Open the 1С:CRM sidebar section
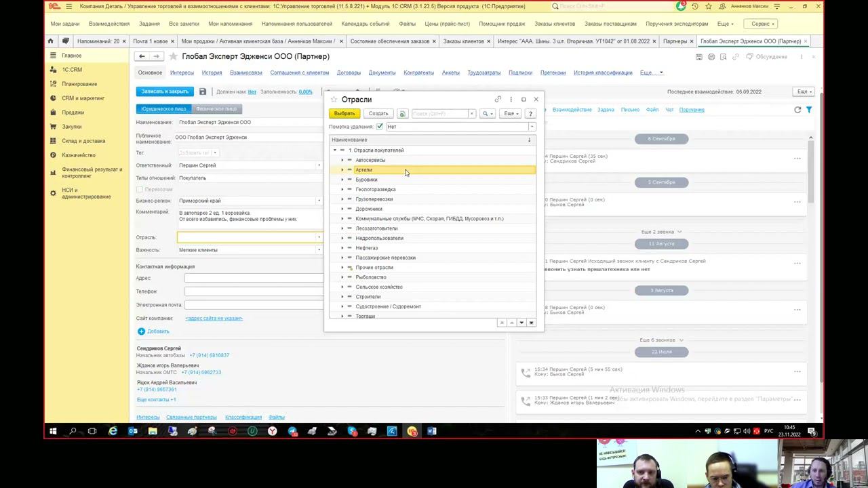868x488 pixels. [72, 70]
